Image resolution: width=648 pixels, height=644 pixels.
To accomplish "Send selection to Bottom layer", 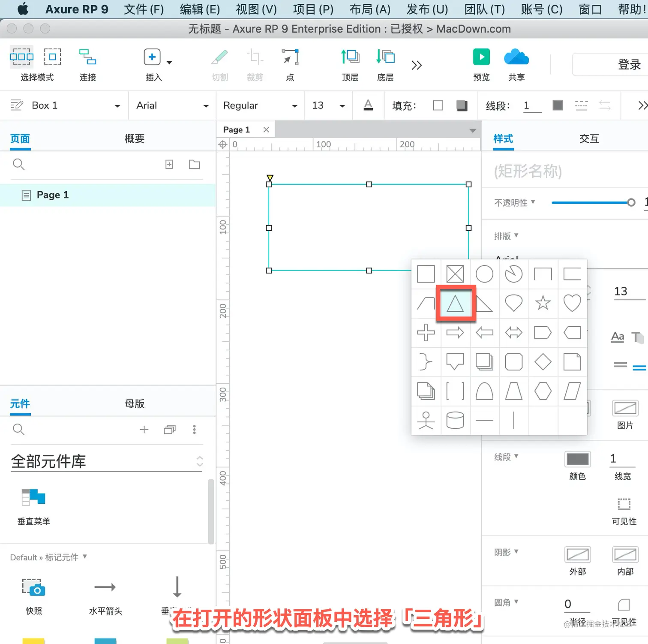I will [385, 57].
